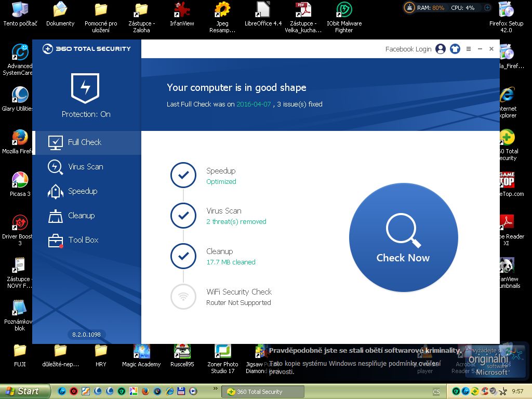Open Driver Booster 3 desktop shortcut
The height and width of the screenshot is (399, 532).
pyautogui.click(x=19, y=230)
